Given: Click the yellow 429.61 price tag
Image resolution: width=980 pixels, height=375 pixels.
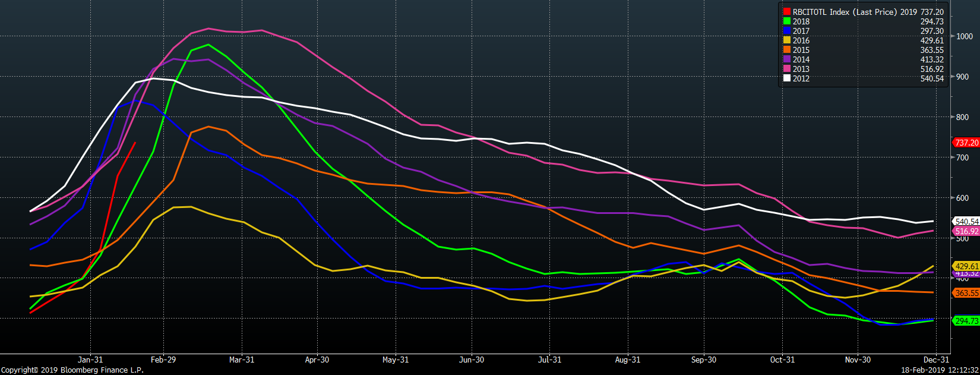Looking at the screenshot, I should point(966,266).
